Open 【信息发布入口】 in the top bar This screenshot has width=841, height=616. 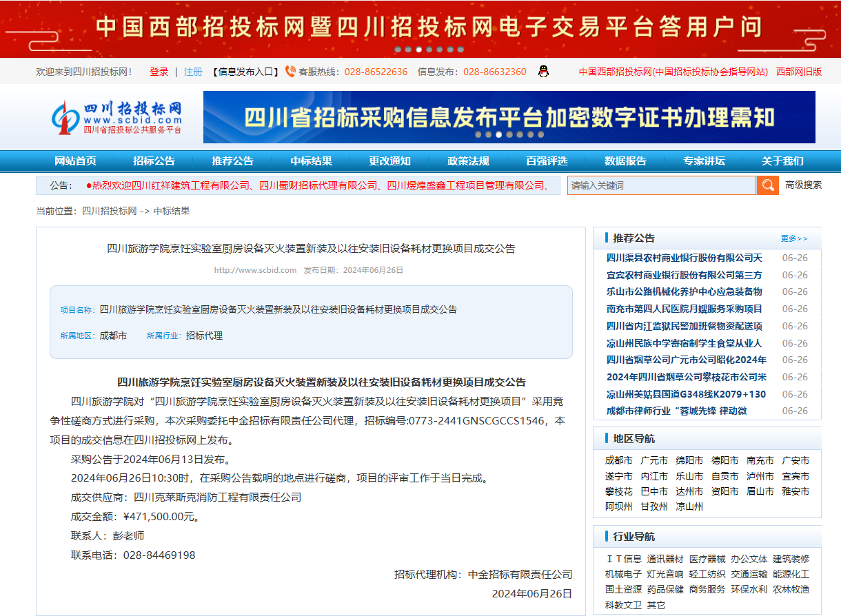pyautogui.click(x=245, y=72)
